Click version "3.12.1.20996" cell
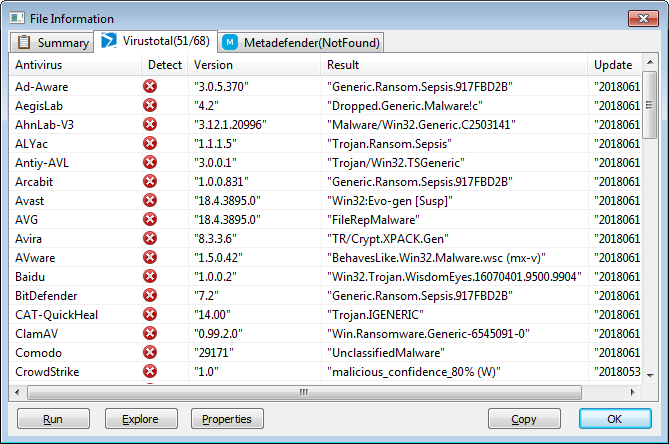 coord(230,125)
